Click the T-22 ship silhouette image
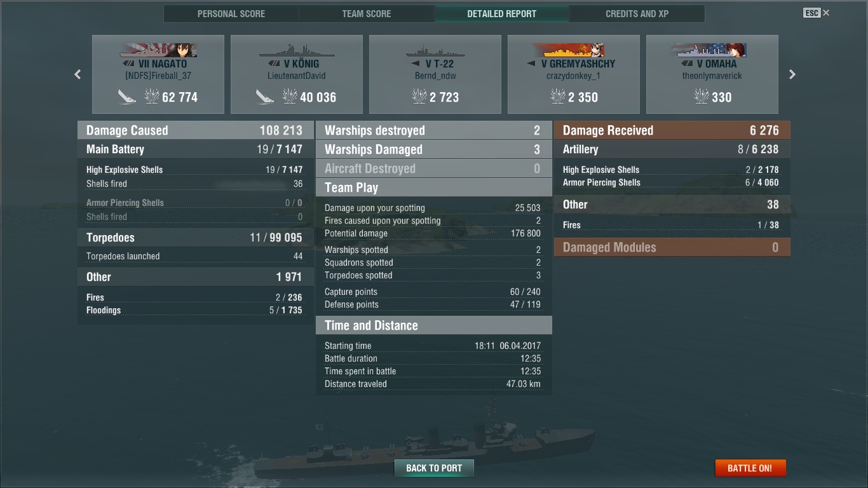Screen dimensions: 868x488 pos(435,51)
